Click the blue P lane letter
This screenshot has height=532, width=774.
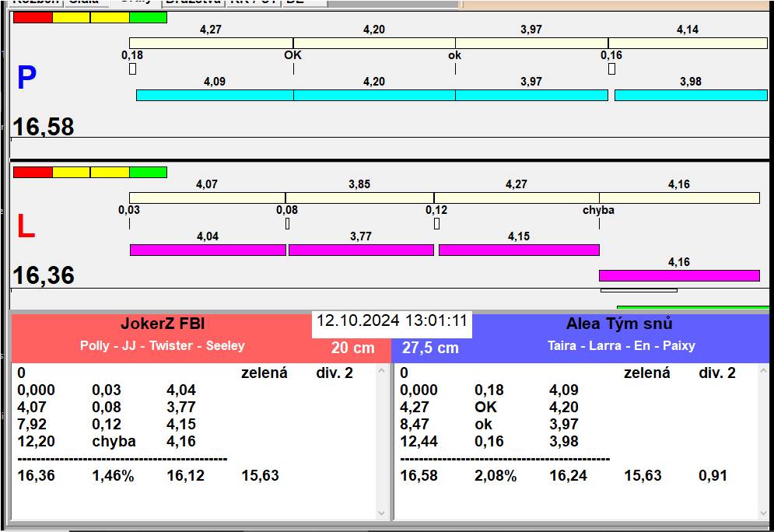26,78
